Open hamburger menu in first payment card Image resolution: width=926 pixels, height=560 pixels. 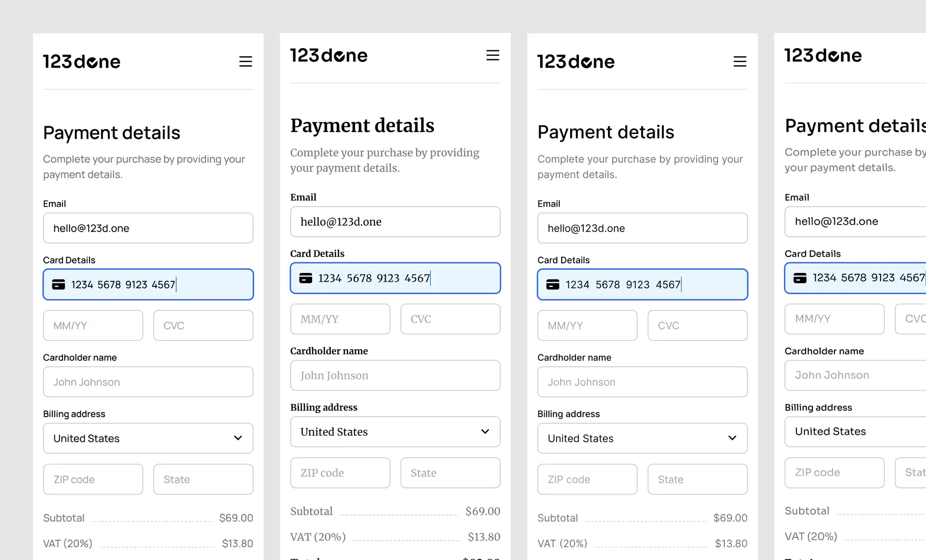[246, 62]
